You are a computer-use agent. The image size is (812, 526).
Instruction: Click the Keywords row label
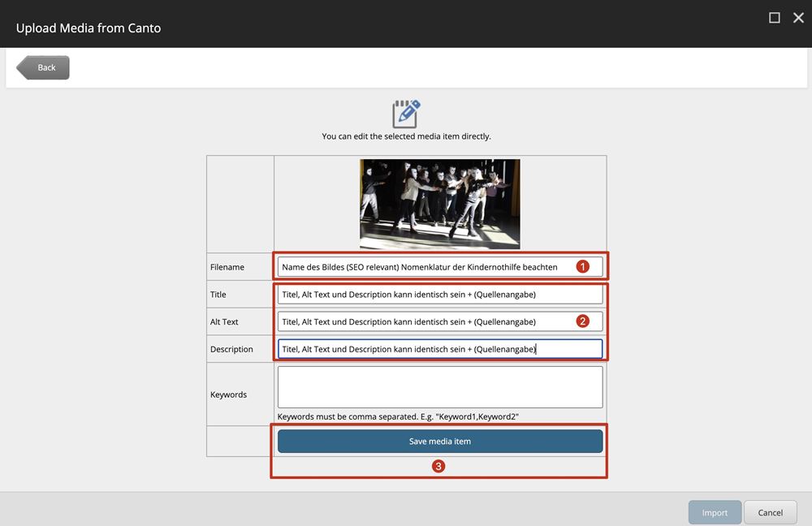click(x=228, y=394)
